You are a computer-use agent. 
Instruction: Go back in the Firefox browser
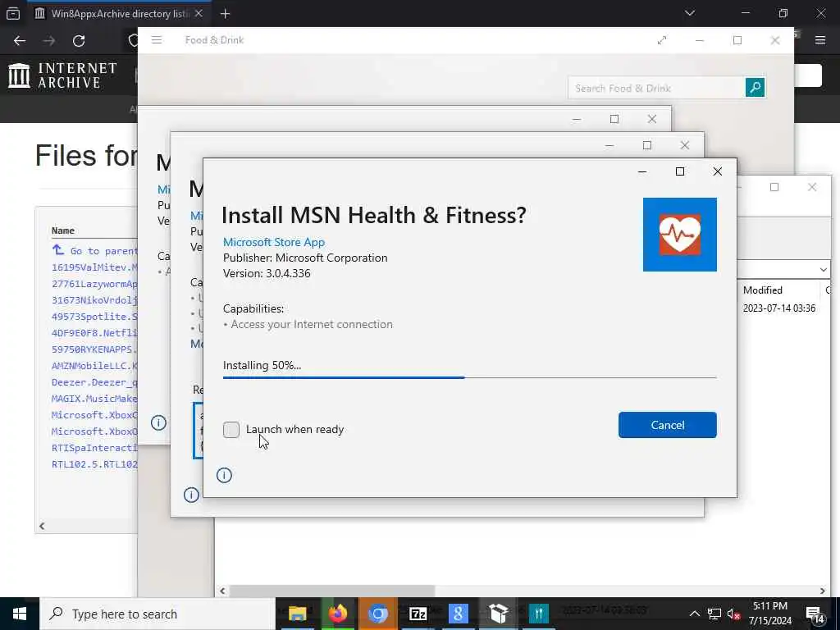[x=20, y=41]
